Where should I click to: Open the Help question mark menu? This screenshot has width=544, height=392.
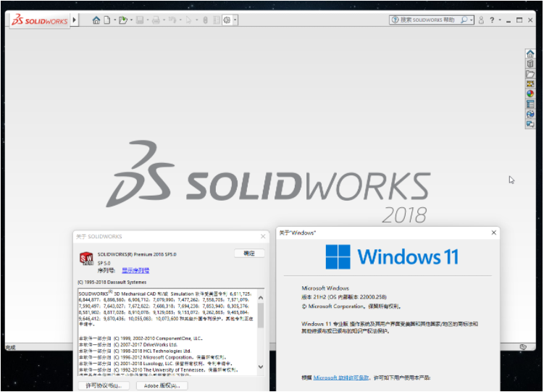pyautogui.click(x=492, y=20)
